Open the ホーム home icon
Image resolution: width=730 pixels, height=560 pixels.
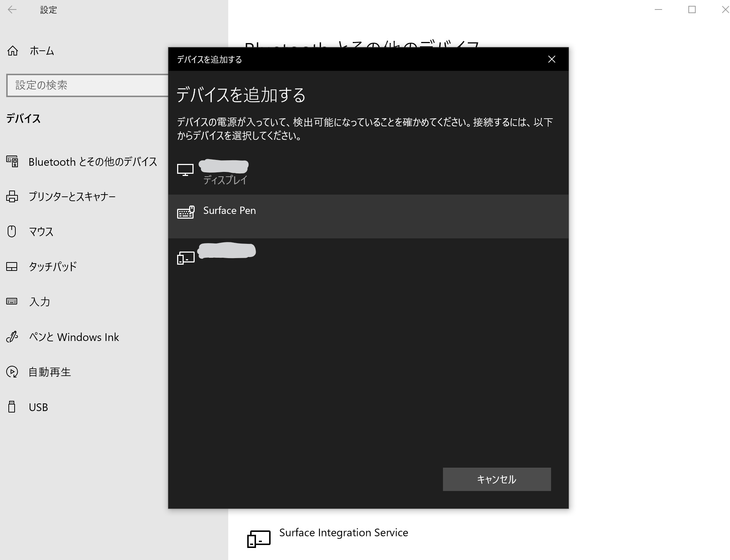click(x=13, y=51)
